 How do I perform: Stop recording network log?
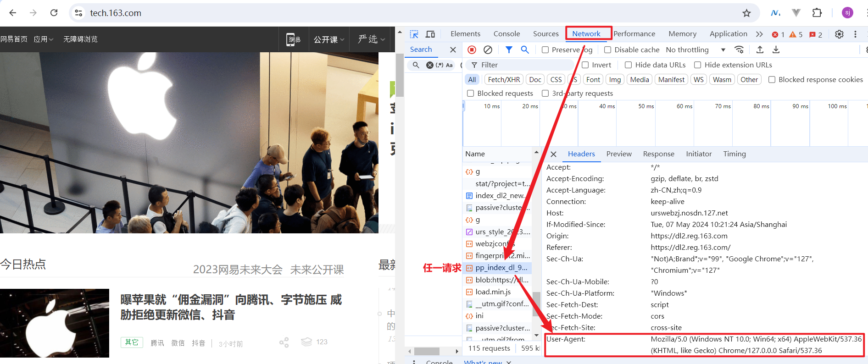(472, 50)
